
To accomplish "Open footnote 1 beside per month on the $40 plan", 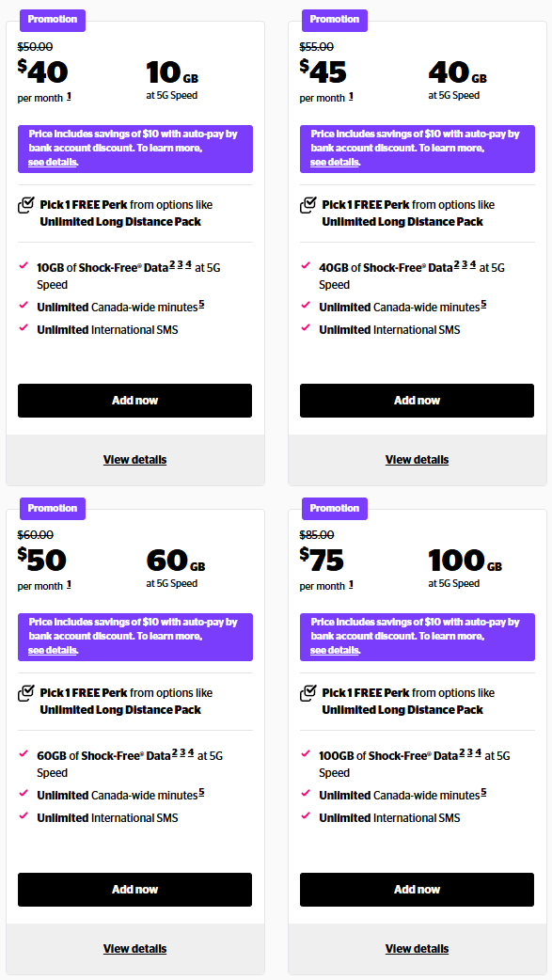I will 68,97.
